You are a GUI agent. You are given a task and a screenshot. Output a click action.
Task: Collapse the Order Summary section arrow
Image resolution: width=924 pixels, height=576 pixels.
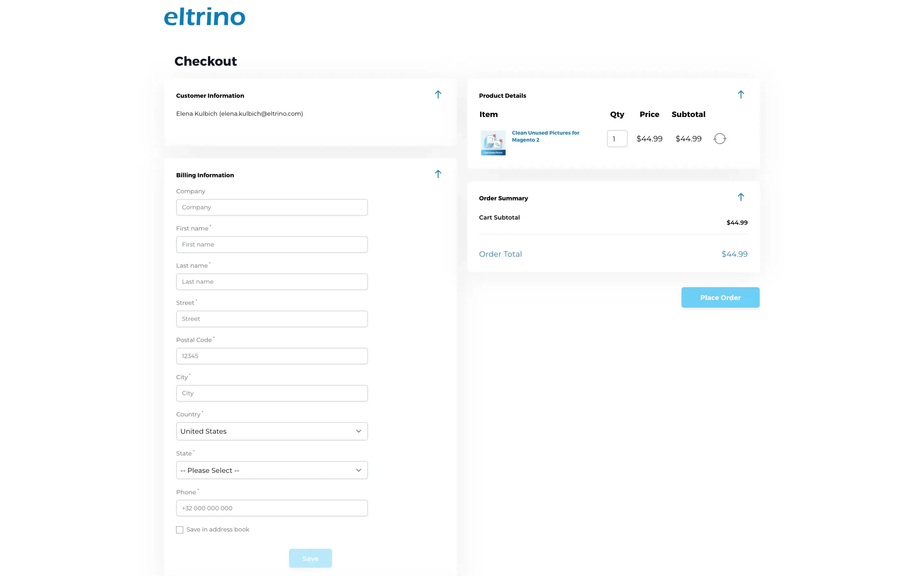(x=741, y=197)
